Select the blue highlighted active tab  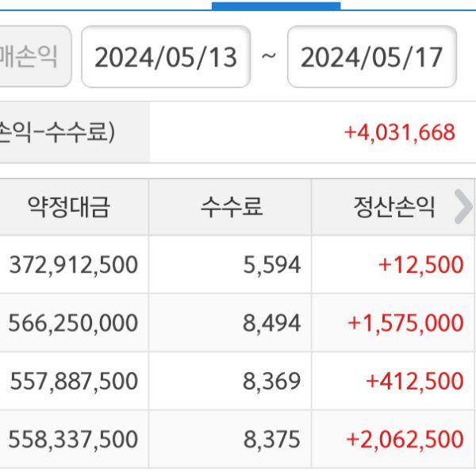tap(276, 5)
